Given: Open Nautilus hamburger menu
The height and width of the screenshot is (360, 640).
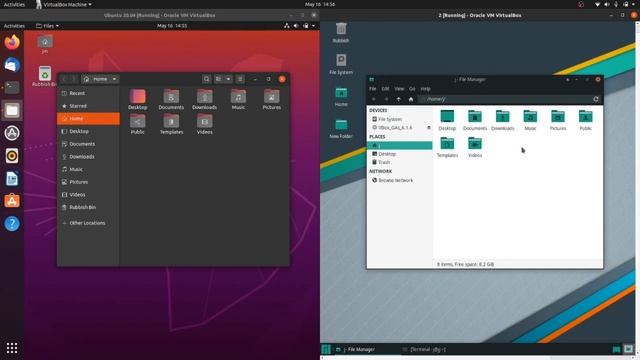Looking at the screenshot, I should pos(240,79).
